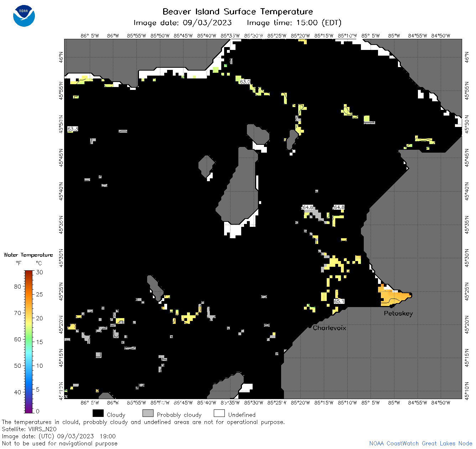This screenshot has height=449, width=476.
Task: Click the Water Temperature color scale bar
Action: click(29, 342)
